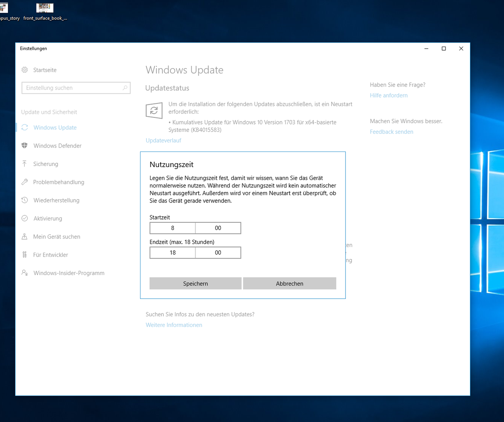Viewport: 504px width, 422px height.
Task: Click the Windows Defender shield icon
Action: click(x=25, y=145)
